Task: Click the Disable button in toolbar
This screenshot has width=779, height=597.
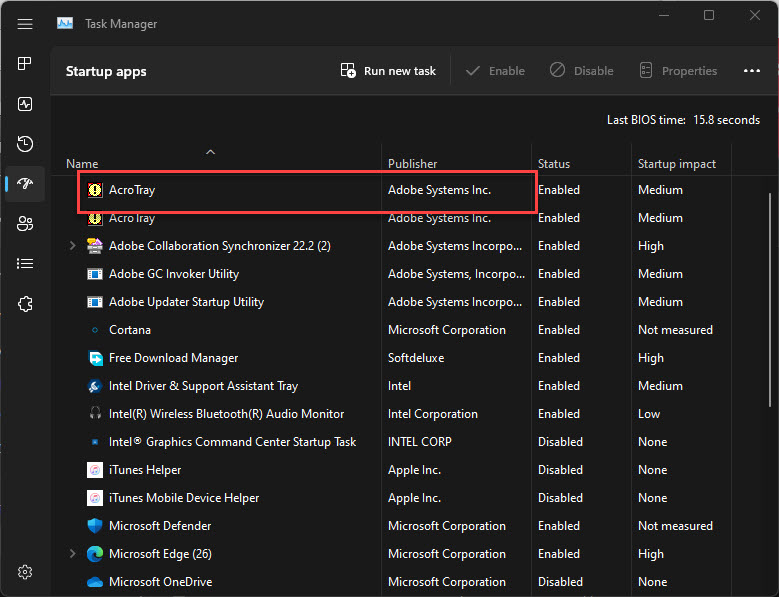Action: tap(581, 71)
